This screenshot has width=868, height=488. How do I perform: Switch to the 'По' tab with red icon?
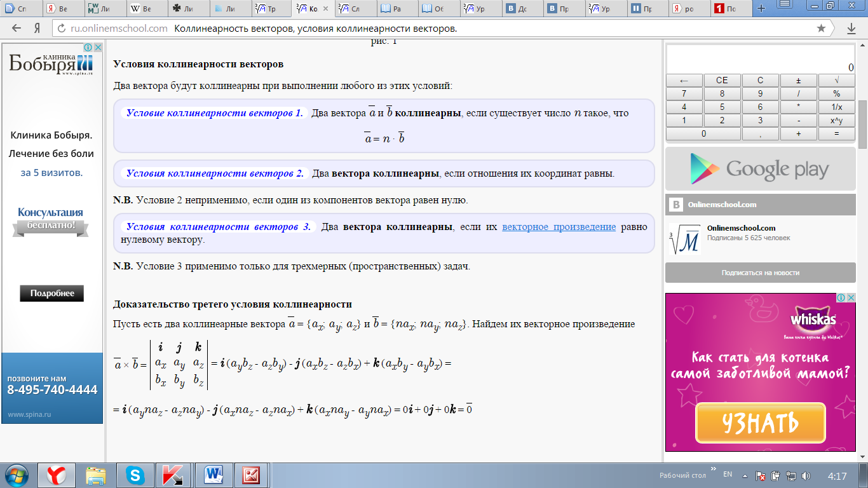point(730,9)
